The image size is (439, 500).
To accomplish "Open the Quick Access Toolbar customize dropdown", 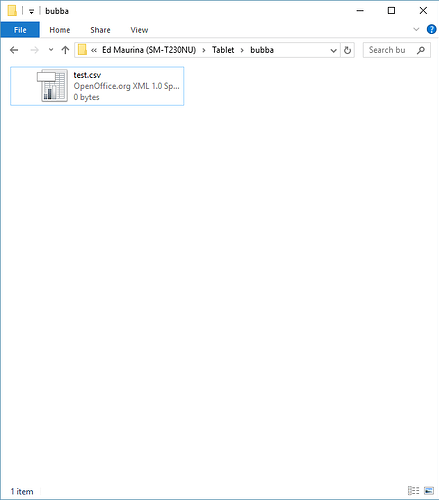I will click(x=31, y=11).
